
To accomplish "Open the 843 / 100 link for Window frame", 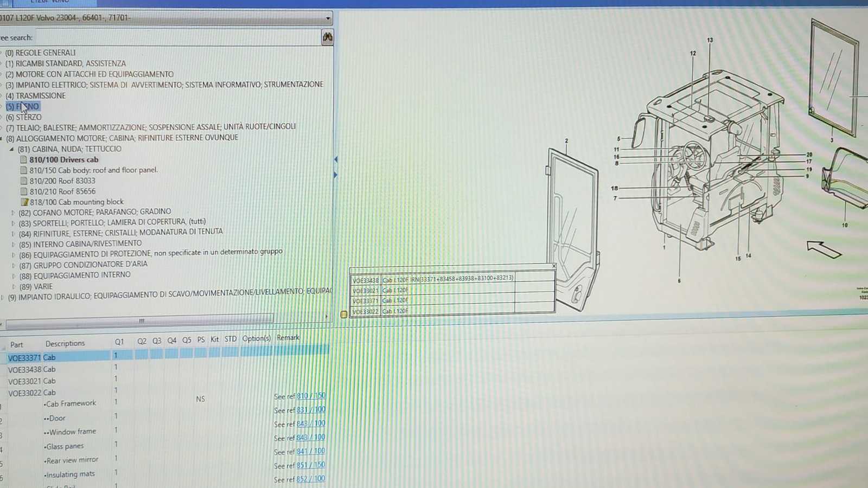I will pyautogui.click(x=311, y=423).
